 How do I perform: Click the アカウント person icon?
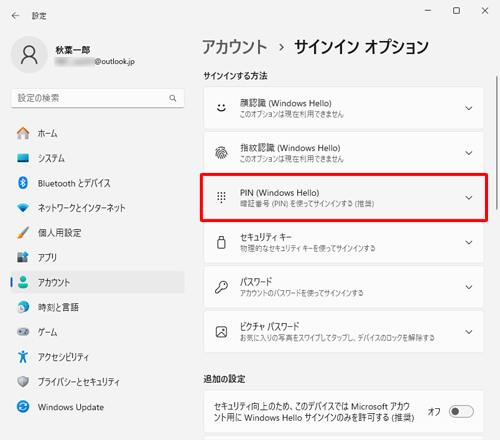click(x=23, y=282)
